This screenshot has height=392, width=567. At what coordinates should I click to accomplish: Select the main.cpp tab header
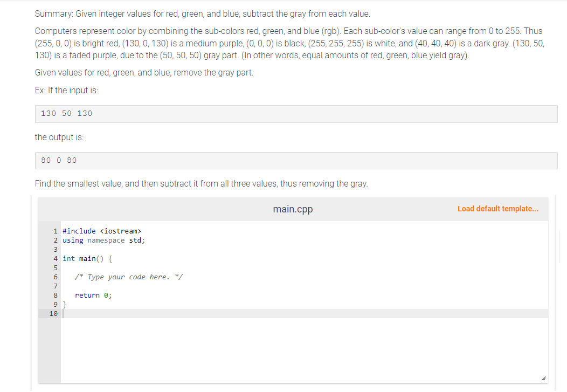click(x=293, y=209)
